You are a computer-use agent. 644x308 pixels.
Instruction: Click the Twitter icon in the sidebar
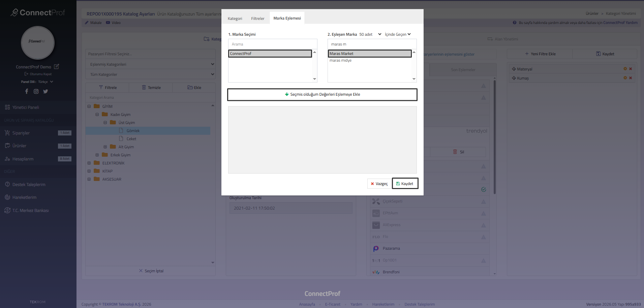click(45, 91)
